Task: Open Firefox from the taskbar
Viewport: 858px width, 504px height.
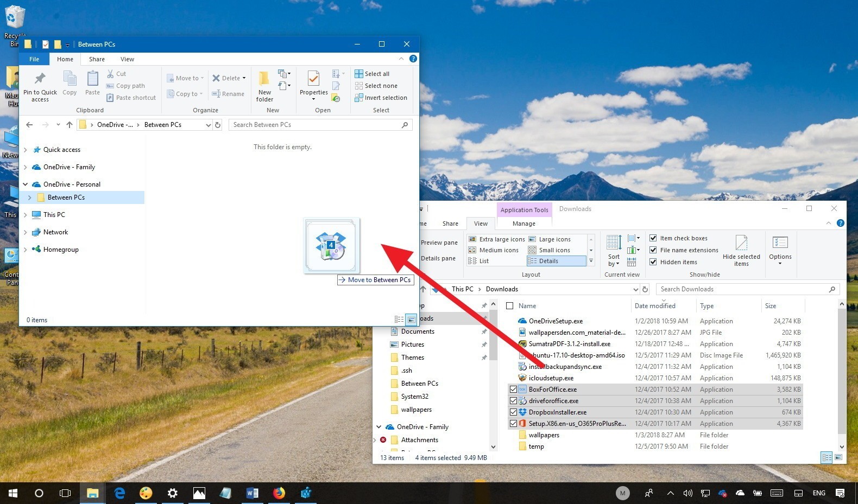Action: [x=279, y=493]
